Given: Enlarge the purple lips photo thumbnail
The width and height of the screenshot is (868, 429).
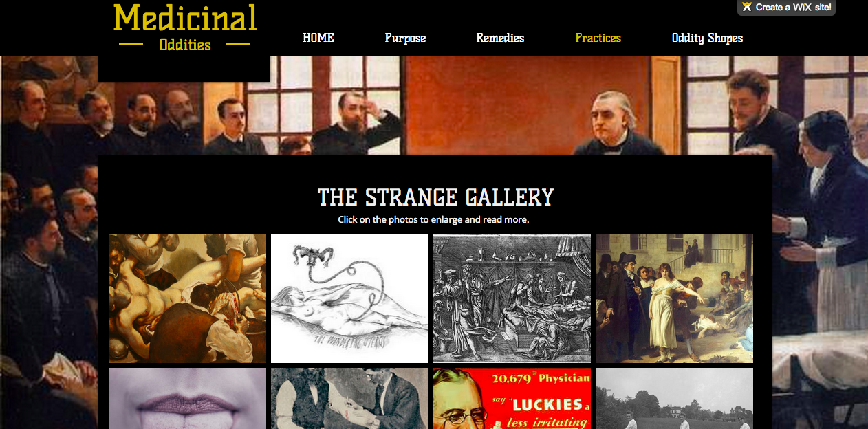Looking at the screenshot, I should 187,398.
